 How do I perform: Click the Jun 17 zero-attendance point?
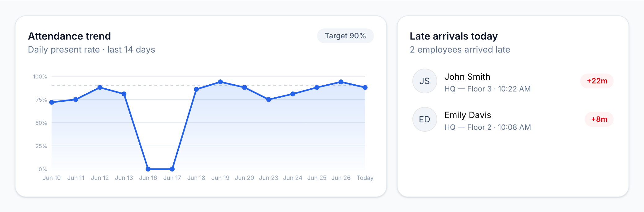pyautogui.click(x=172, y=169)
